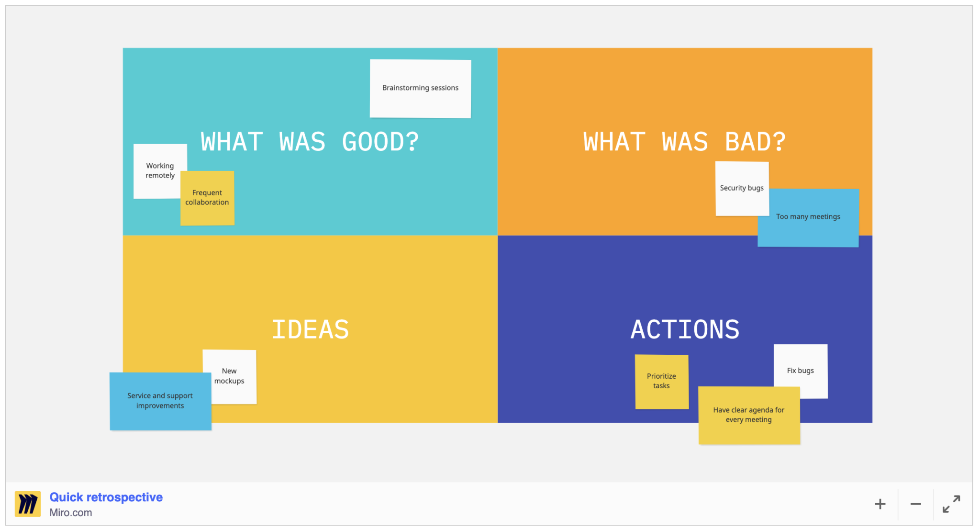The image size is (980, 530).
Task: Select the Brainstorming sessions sticky note
Action: pyautogui.click(x=420, y=88)
